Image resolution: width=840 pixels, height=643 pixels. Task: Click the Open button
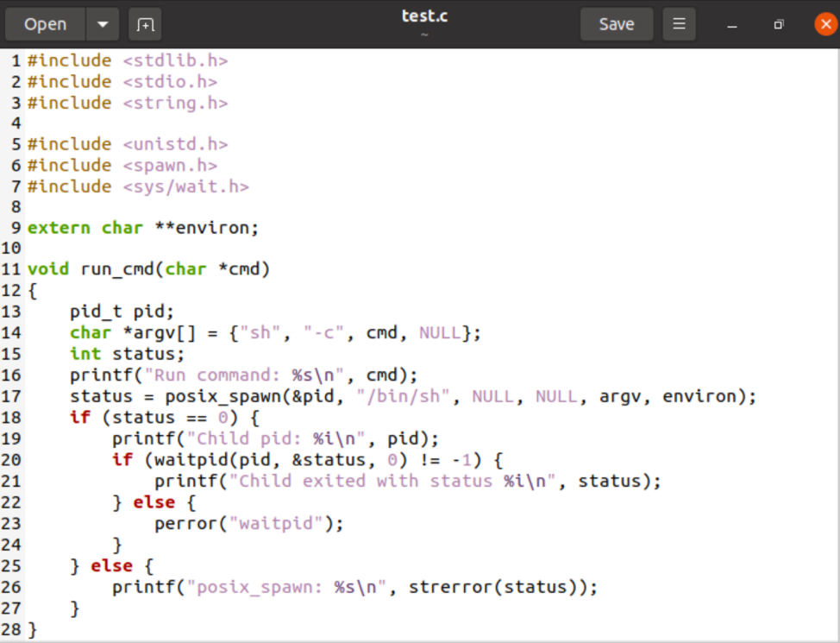point(46,24)
